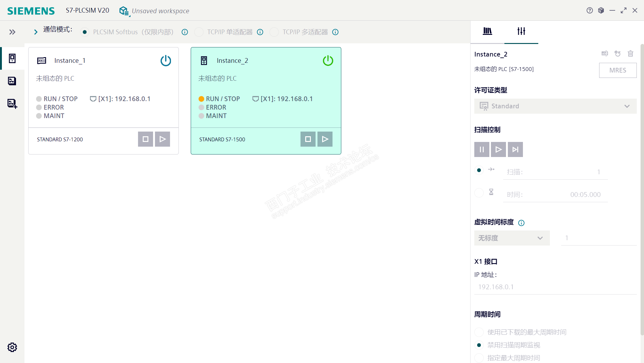Switch to the sliders settings tab
Image resolution: width=644 pixels, height=363 pixels.
pos(521,31)
